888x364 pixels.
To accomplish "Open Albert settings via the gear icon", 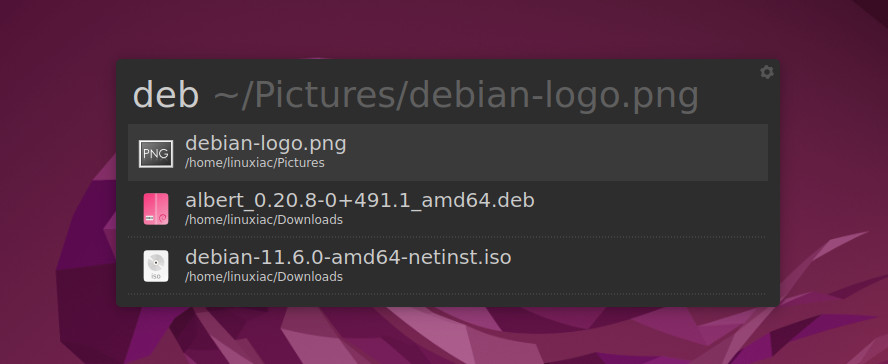I will point(766,72).
